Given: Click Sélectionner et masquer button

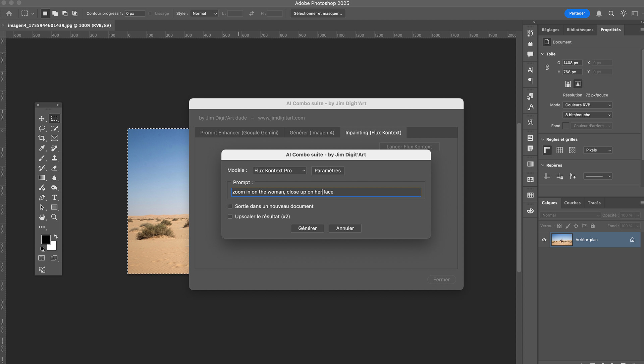Looking at the screenshot, I should coord(318,13).
